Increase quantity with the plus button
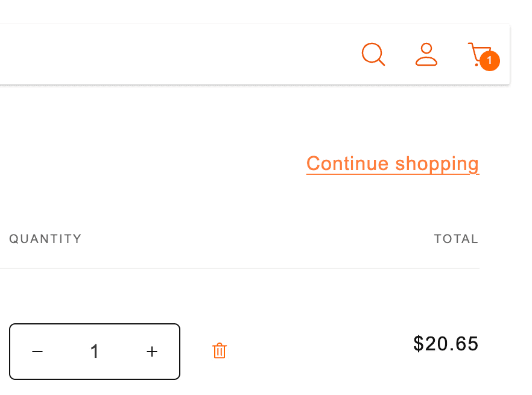Image resolution: width=532 pixels, height=395 pixels. pyautogui.click(x=152, y=352)
